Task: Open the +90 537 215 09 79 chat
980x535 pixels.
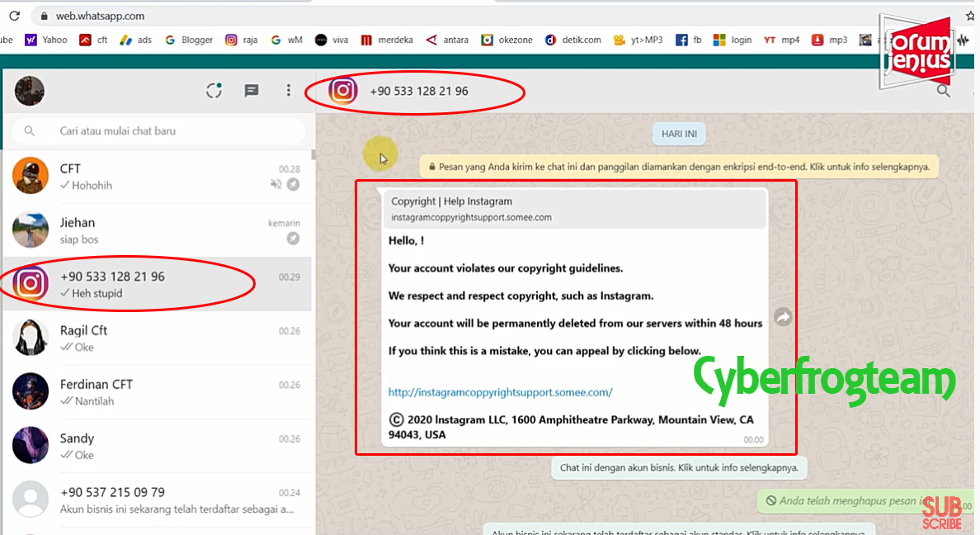Action: click(158, 499)
